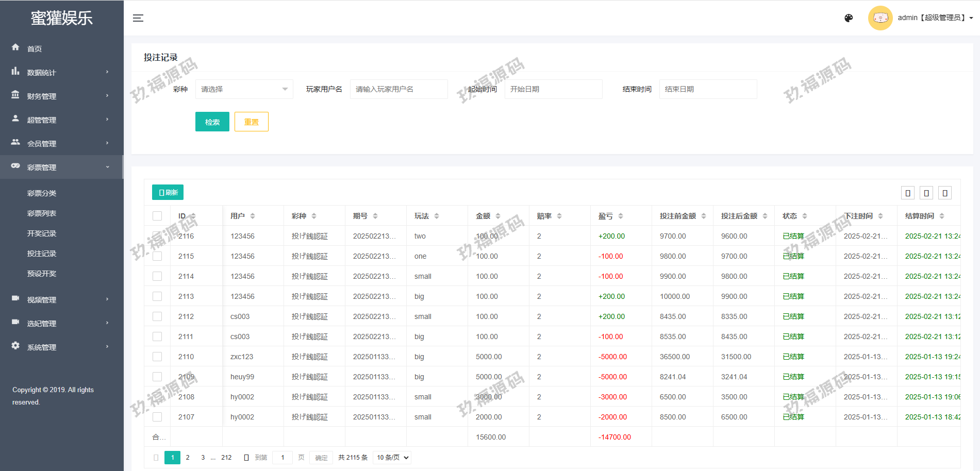Screen dimensions: 980x471
Task: Focus the 玩家用户名 input field
Action: (398, 89)
